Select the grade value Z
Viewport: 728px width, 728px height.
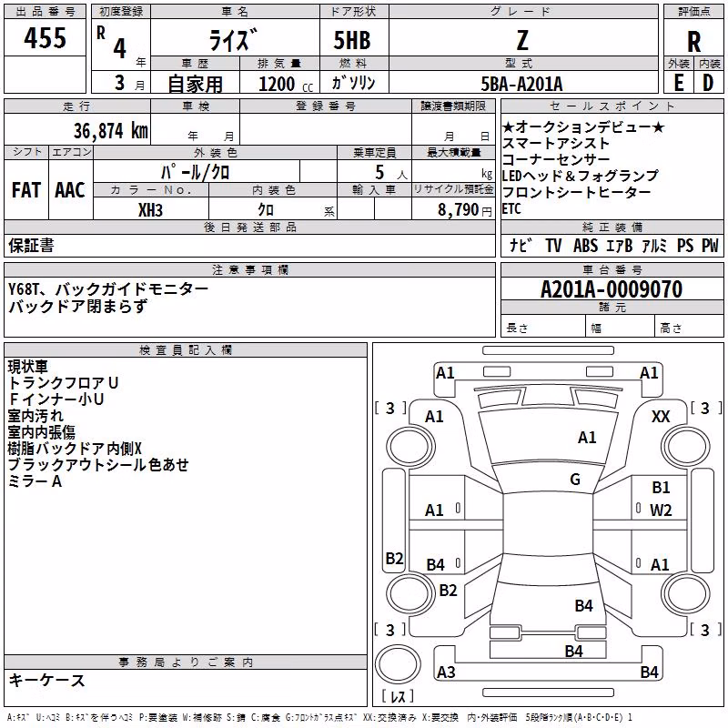[x=522, y=40]
